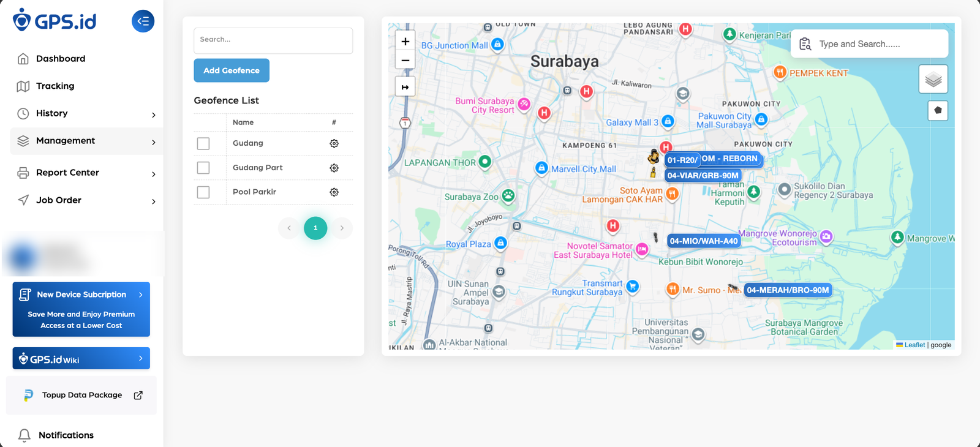Open the Job Order menu

(x=86, y=200)
